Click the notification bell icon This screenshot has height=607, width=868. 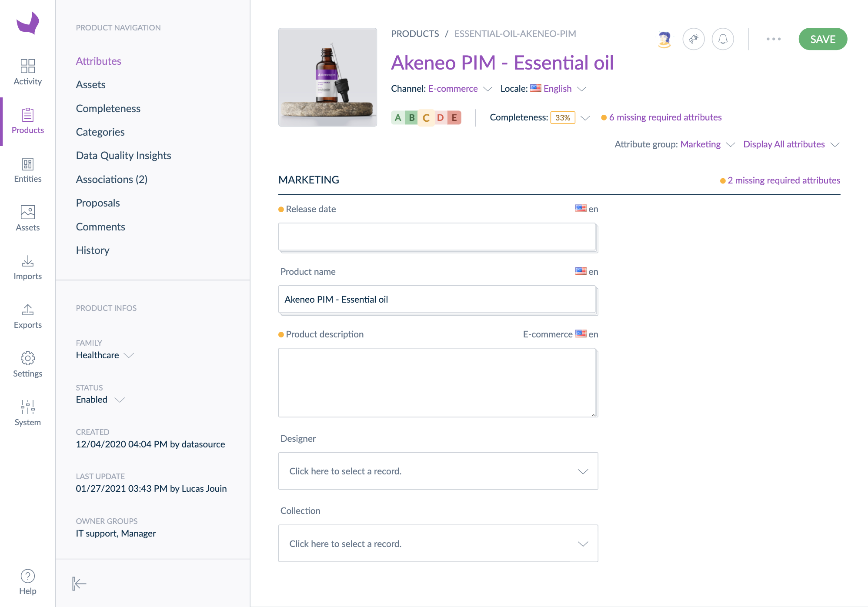[x=722, y=39]
